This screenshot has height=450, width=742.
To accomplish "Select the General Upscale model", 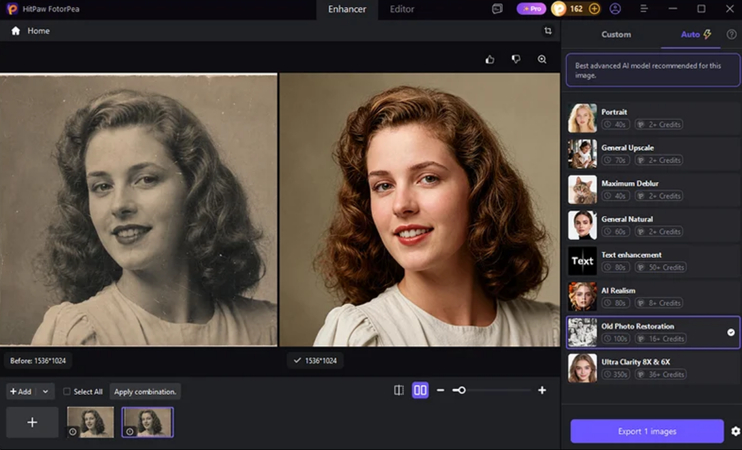I will 653,154.
